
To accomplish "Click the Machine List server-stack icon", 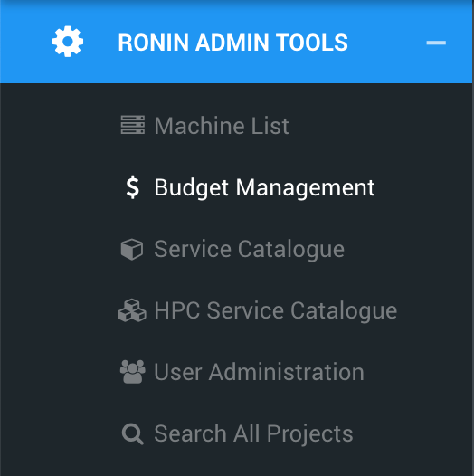I will (x=133, y=125).
